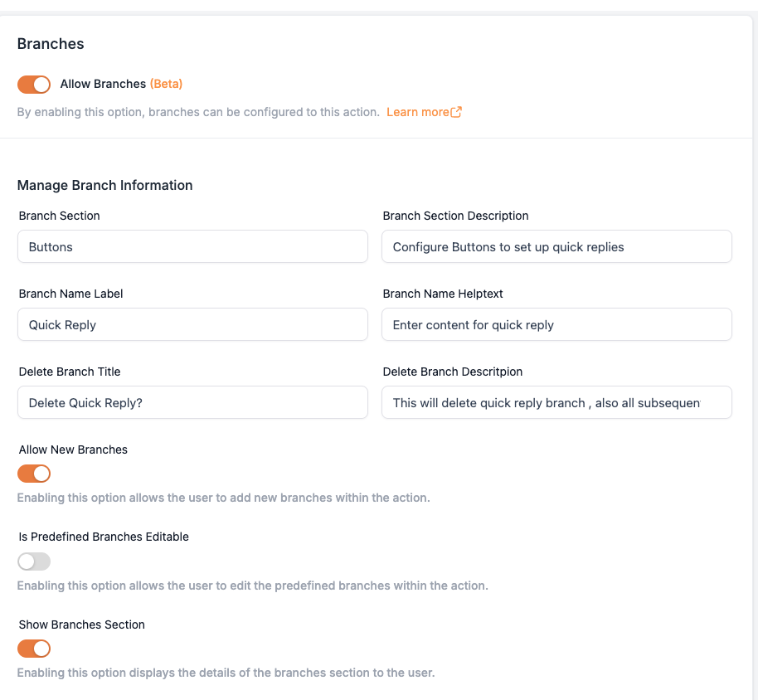Click the Allow New Branches label
The width and height of the screenshot is (758, 700).
coord(73,450)
